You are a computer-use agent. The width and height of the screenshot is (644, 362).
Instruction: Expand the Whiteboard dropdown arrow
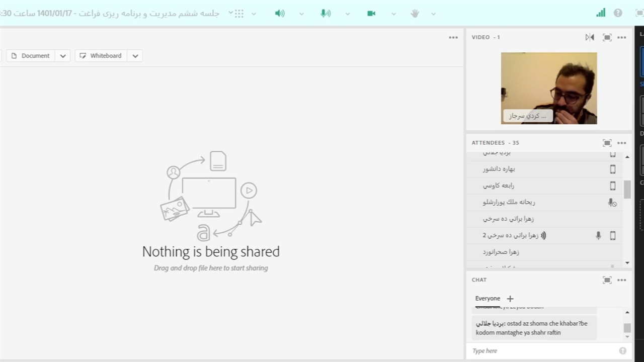[135, 56]
